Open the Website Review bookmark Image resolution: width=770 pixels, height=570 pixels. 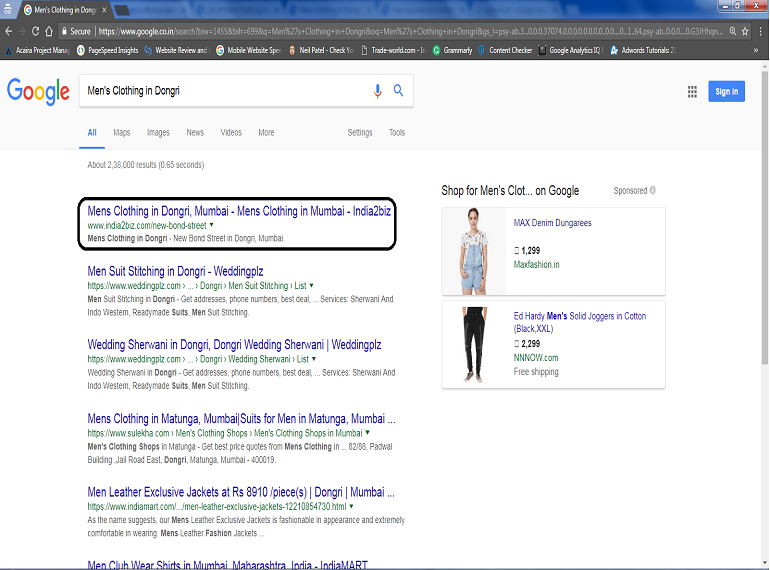(177, 50)
